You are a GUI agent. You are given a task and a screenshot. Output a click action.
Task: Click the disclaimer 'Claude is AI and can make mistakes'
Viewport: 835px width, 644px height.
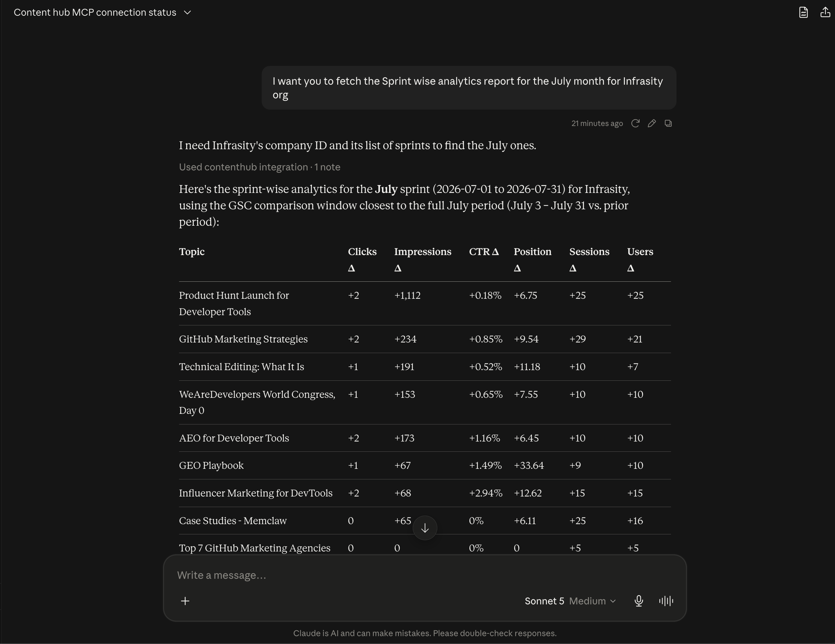425,633
